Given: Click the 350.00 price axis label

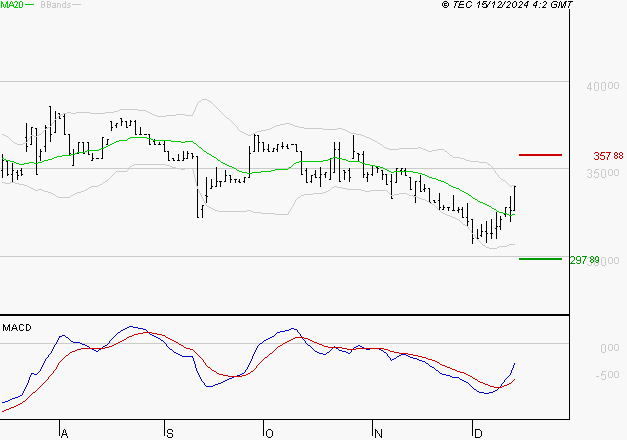Looking at the screenshot, I should click(x=603, y=173).
